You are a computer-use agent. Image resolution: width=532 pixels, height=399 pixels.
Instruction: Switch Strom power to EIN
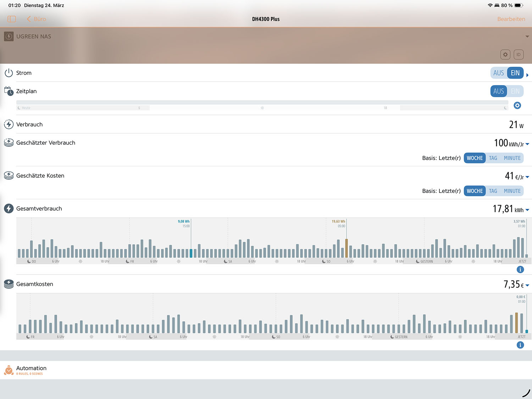[x=515, y=73]
